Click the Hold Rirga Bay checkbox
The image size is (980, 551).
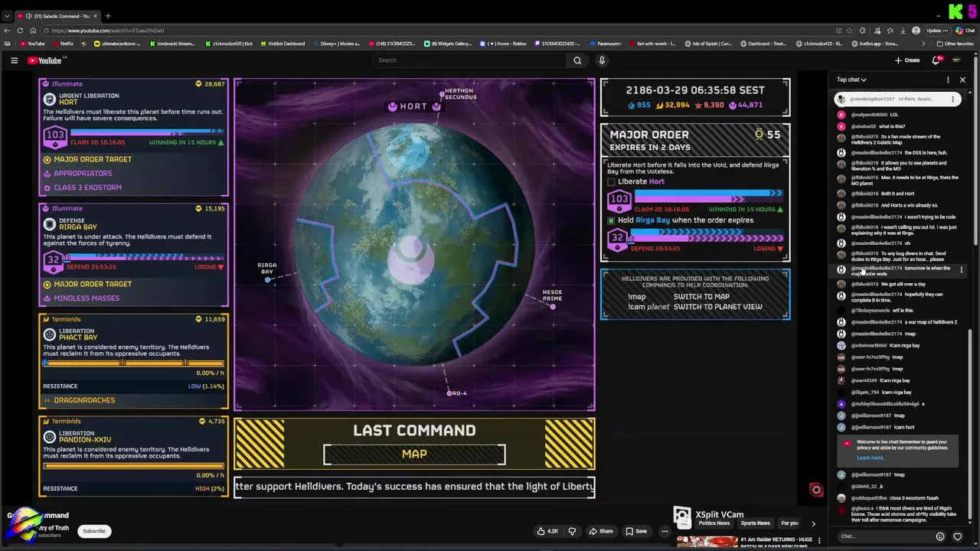[611, 220]
